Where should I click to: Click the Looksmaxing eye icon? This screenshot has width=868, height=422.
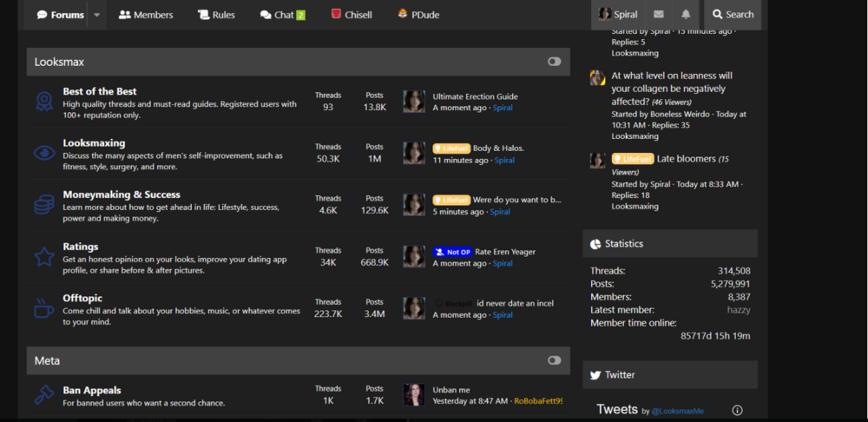coord(43,154)
